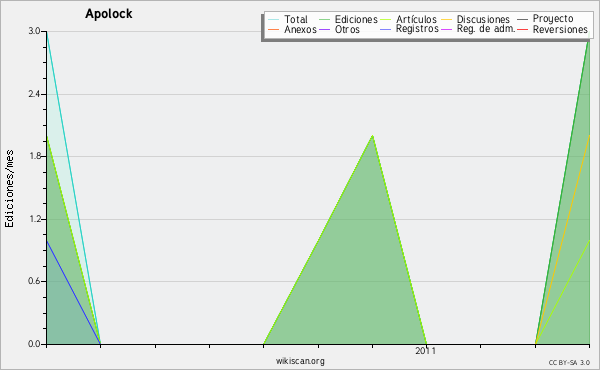
Task: Click the chart title Apolock
Action: [109, 14]
